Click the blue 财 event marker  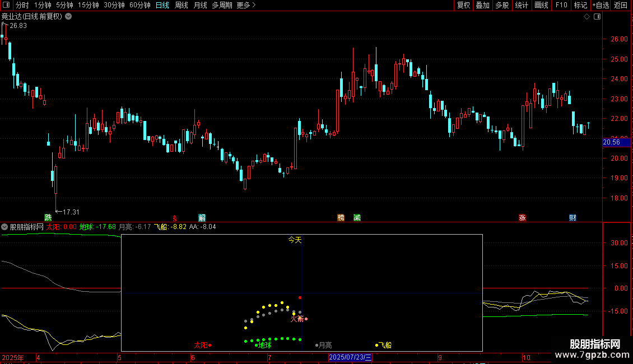pos(573,217)
